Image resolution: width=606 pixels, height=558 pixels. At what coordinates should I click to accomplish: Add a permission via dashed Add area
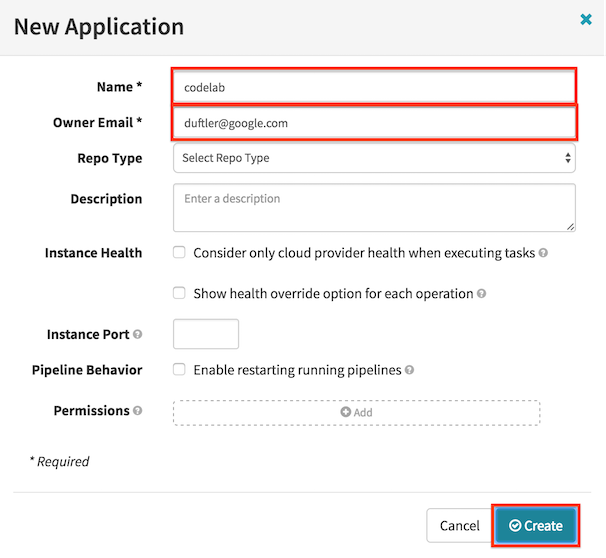pyautogui.click(x=356, y=413)
